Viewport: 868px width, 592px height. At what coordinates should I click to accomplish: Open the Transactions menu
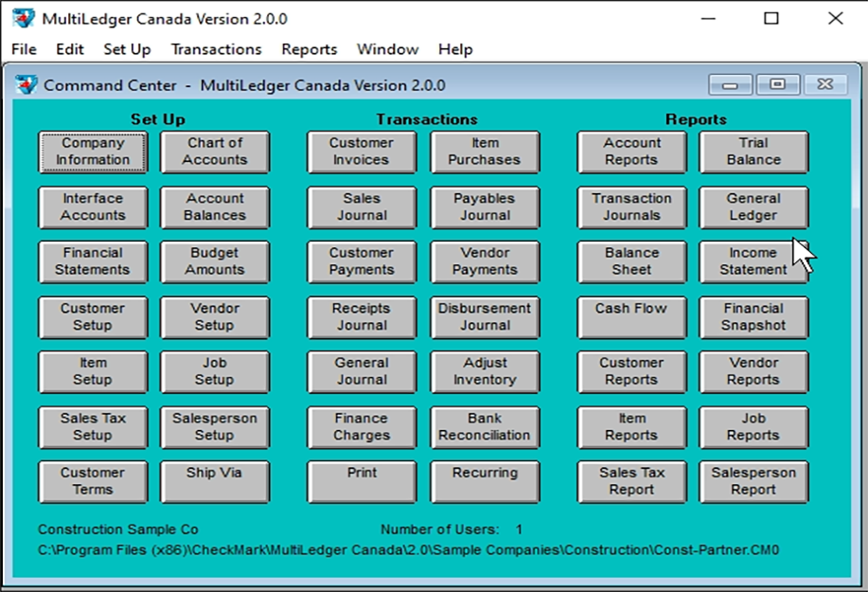pos(216,49)
